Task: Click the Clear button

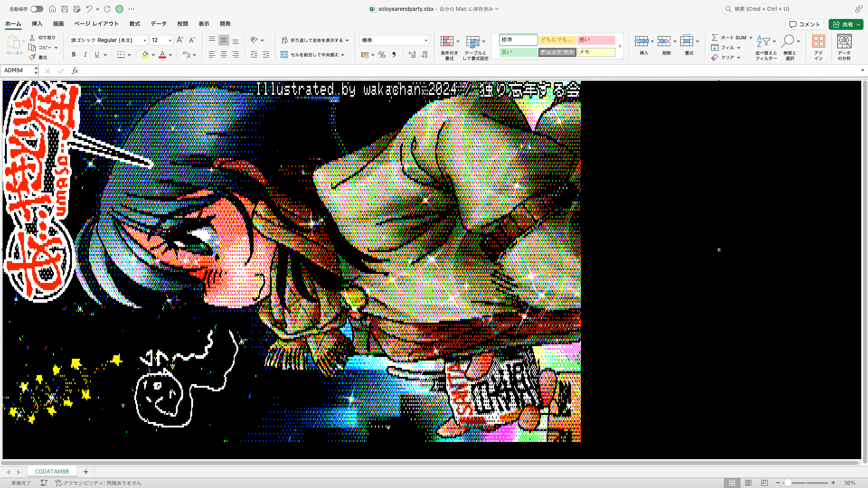Action: pos(726,57)
